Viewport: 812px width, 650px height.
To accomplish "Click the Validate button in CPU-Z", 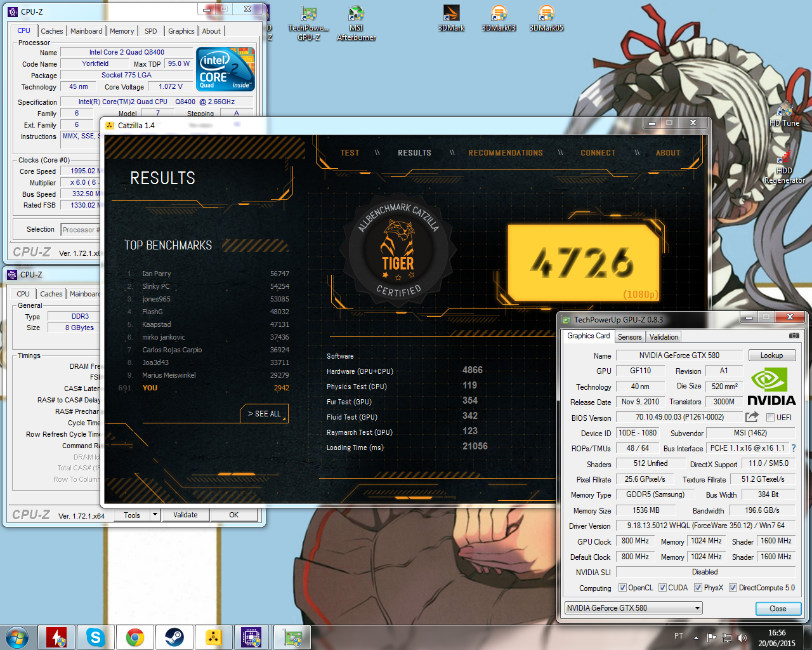I will pyautogui.click(x=185, y=515).
